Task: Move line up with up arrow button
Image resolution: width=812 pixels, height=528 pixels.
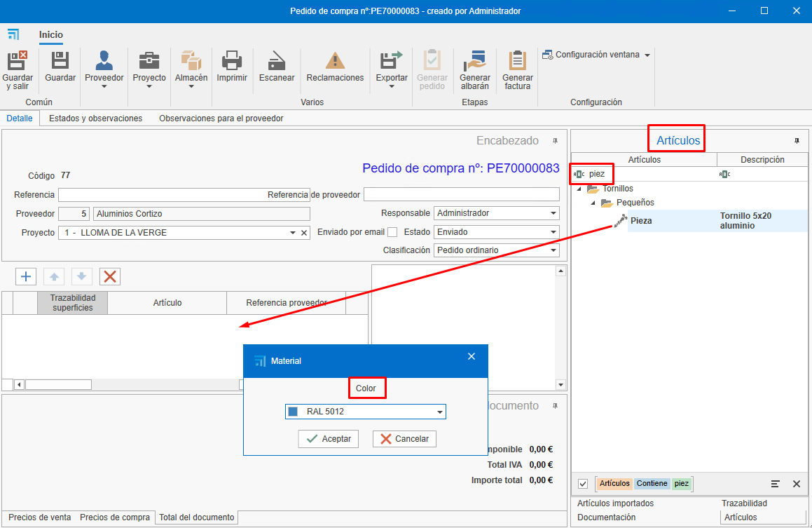Action: click(x=54, y=277)
